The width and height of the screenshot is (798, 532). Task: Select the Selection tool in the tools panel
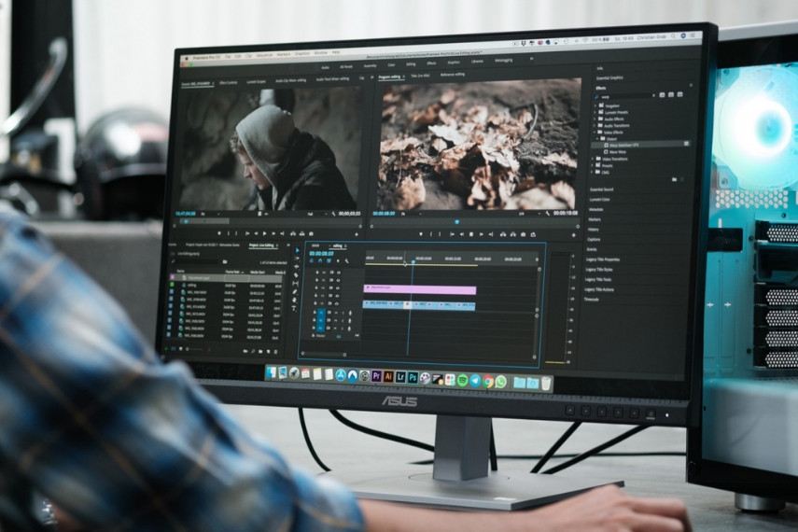tap(297, 250)
